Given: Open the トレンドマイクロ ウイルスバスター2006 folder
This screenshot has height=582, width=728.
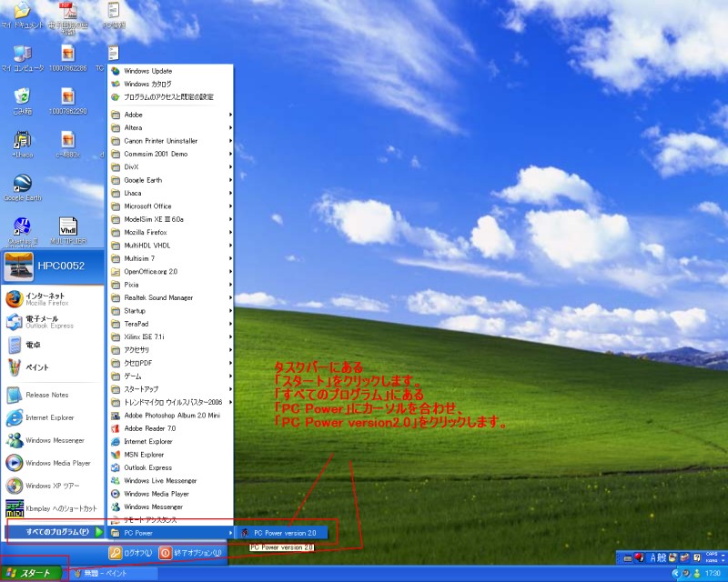Looking at the screenshot, I should point(170,402).
